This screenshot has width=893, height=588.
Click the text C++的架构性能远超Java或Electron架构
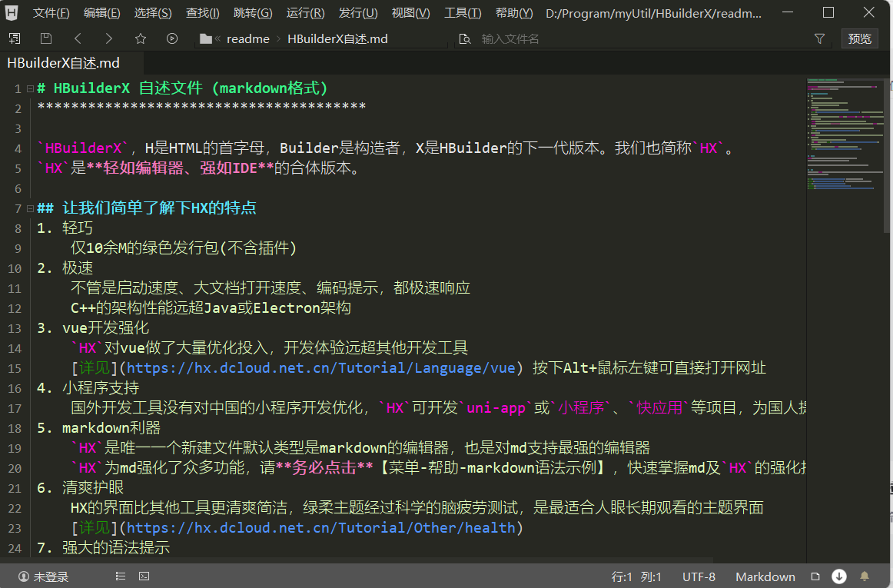click(211, 308)
